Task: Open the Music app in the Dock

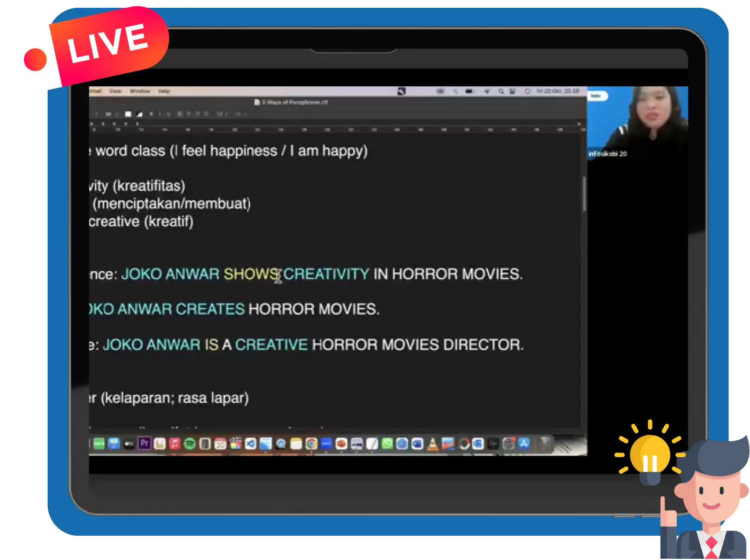Action: (x=175, y=444)
